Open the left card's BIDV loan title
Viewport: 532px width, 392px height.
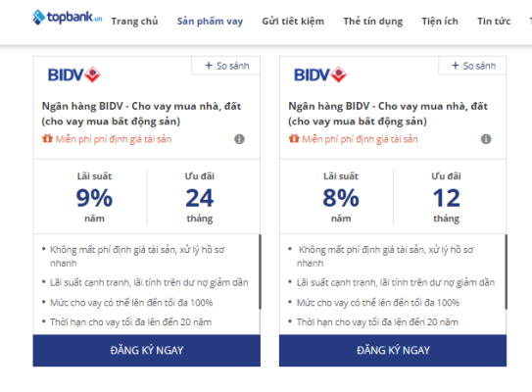[141, 114]
